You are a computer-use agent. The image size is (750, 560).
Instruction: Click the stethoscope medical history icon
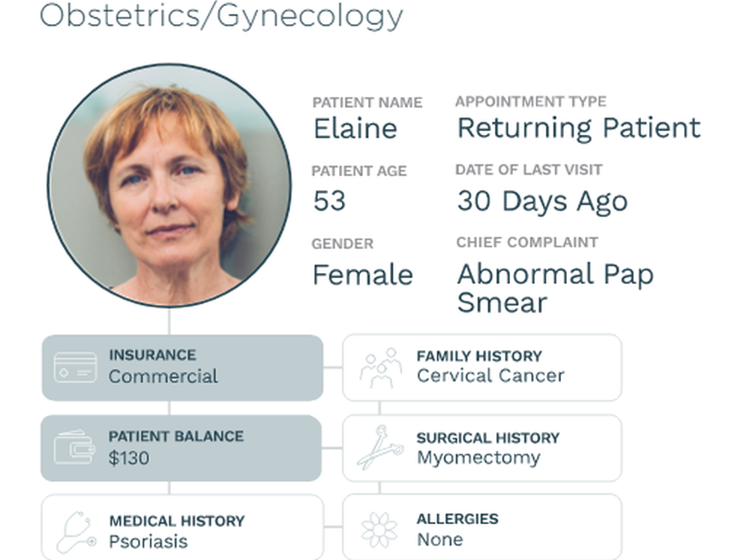(76, 532)
